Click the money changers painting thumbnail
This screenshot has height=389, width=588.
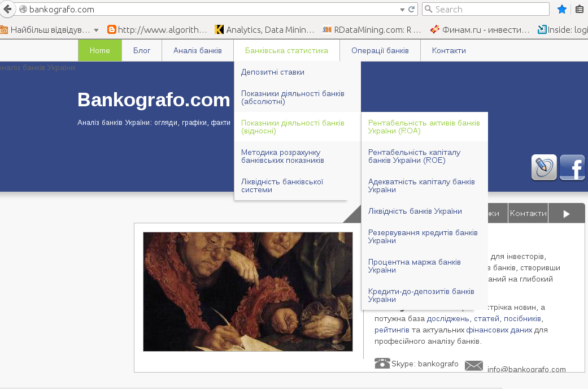(248, 291)
